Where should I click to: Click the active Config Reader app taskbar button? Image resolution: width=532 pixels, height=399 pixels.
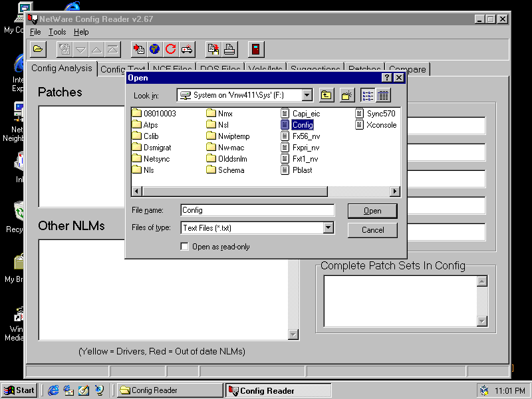click(278, 390)
